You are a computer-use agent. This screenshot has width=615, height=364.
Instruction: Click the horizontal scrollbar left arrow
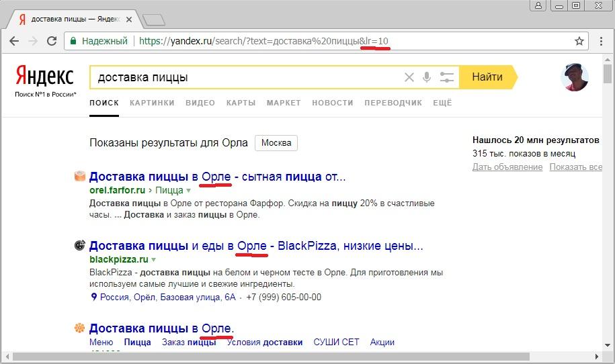[x=7, y=357]
